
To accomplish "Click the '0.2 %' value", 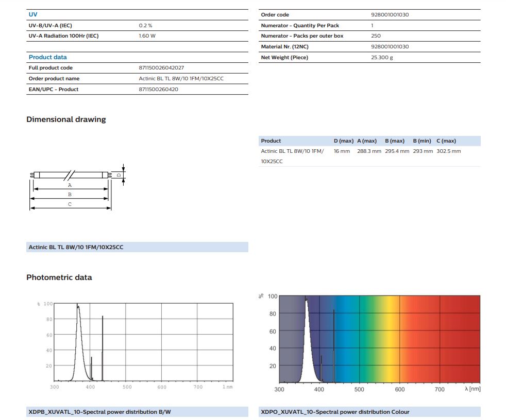I will [x=145, y=25].
